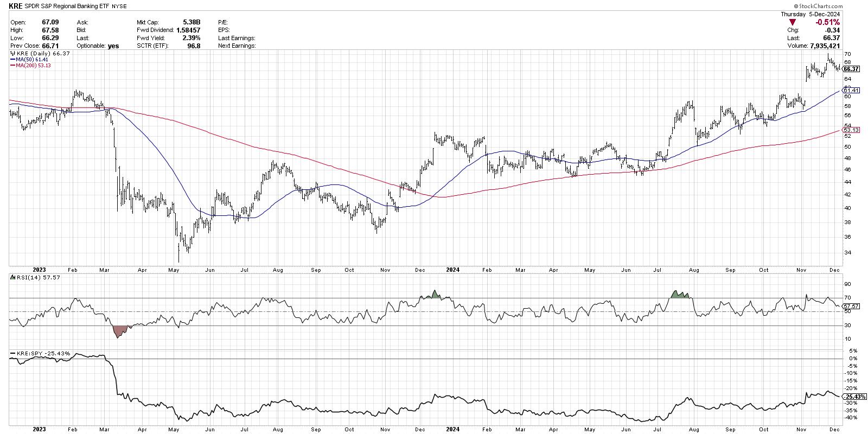Click the Volume value 7,935,421

(x=825, y=46)
